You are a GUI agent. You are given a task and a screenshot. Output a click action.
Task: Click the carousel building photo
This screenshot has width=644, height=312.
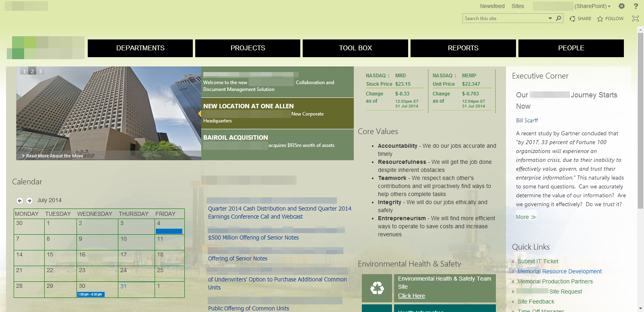point(109,113)
